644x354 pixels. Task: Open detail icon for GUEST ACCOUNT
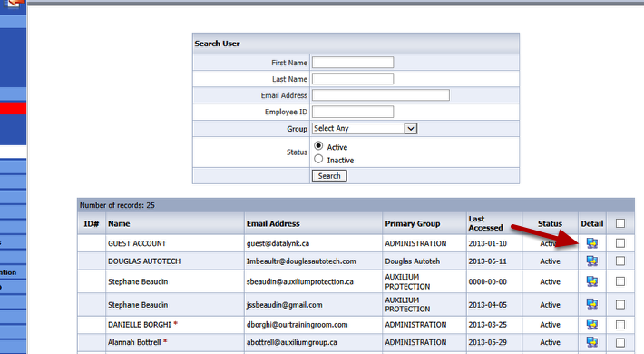click(591, 243)
